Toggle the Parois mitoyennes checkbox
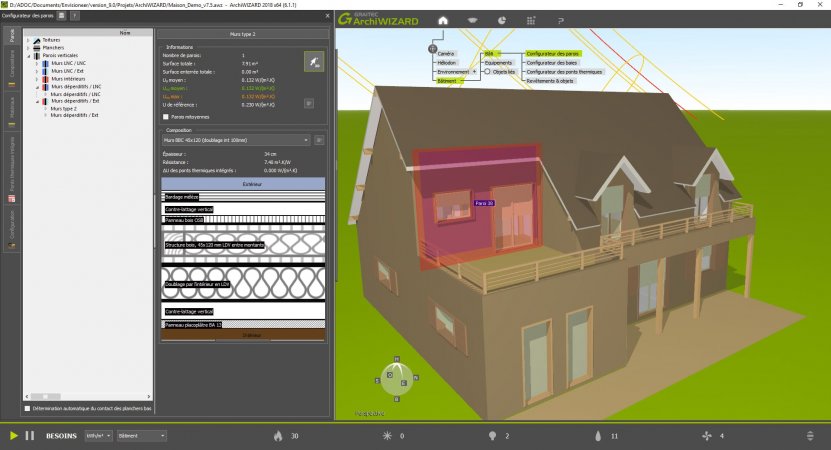The width and height of the screenshot is (831, 450). click(166, 117)
